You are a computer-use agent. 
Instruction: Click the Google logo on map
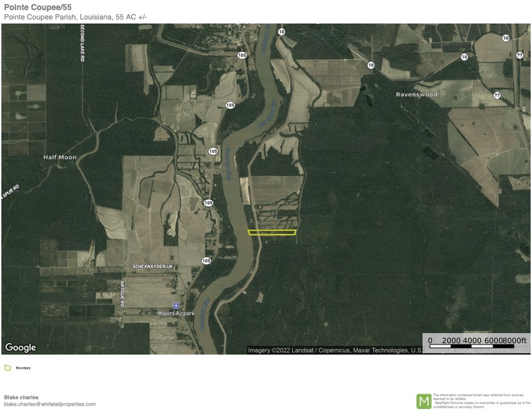[x=21, y=347]
